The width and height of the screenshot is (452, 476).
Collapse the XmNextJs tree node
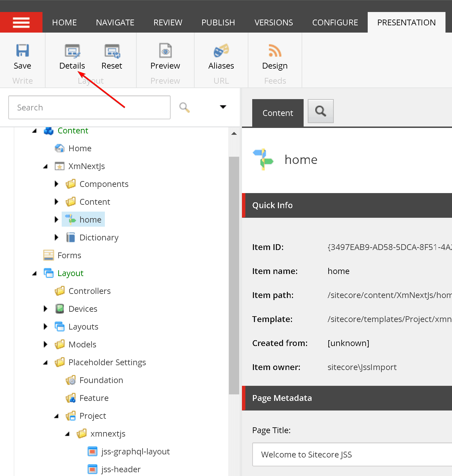tap(46, 167)
